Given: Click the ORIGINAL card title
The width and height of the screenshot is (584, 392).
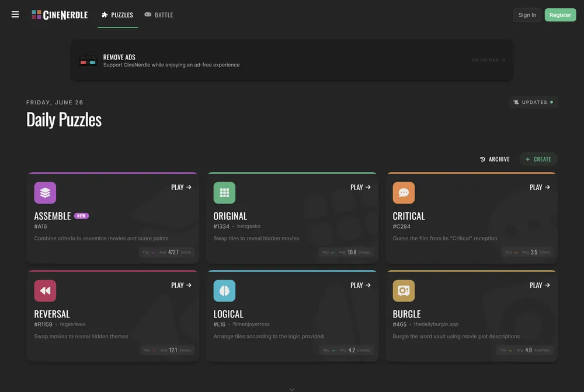Looking at the screenshot, I should [x=230, y=216].
